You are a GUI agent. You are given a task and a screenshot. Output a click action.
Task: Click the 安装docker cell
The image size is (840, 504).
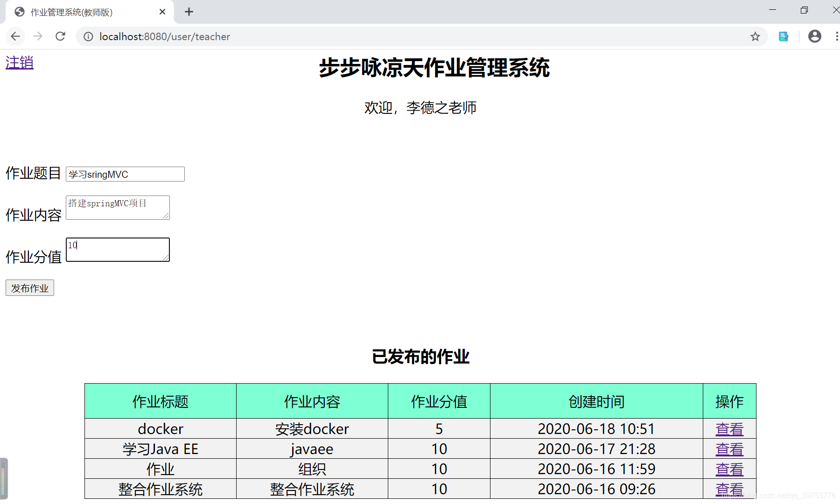coord(312,429)
